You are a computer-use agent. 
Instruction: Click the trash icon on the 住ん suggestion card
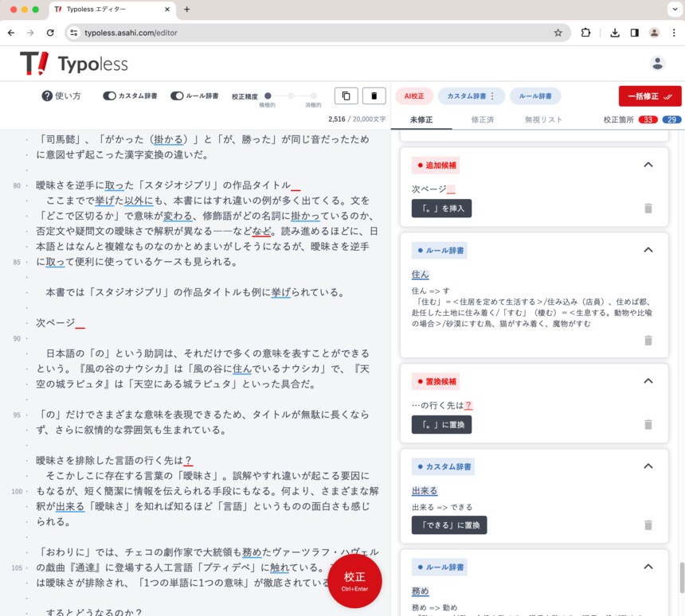point(648,339)
